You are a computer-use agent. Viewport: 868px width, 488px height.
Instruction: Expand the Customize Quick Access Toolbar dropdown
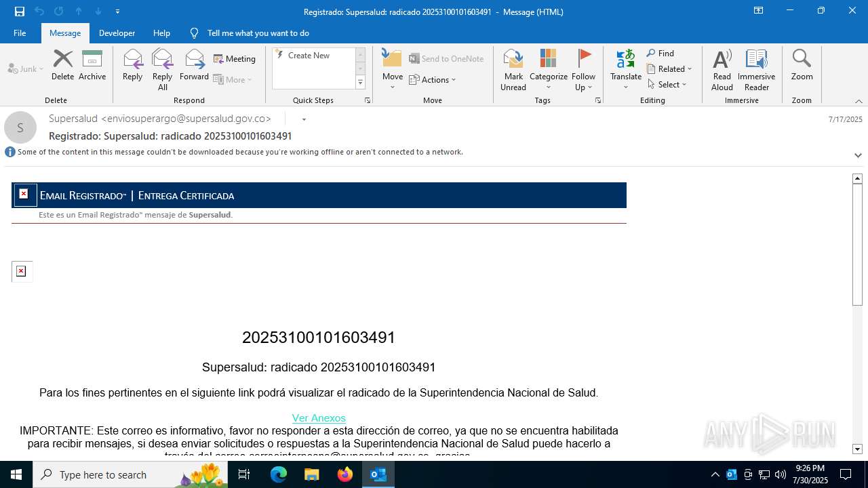(x=118, y=12)
